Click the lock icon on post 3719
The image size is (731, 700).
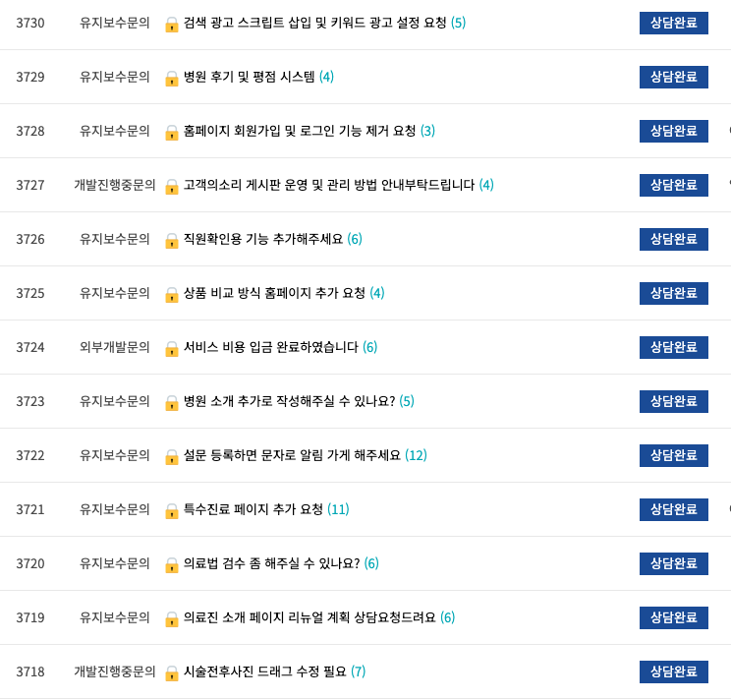coord(172,619)
